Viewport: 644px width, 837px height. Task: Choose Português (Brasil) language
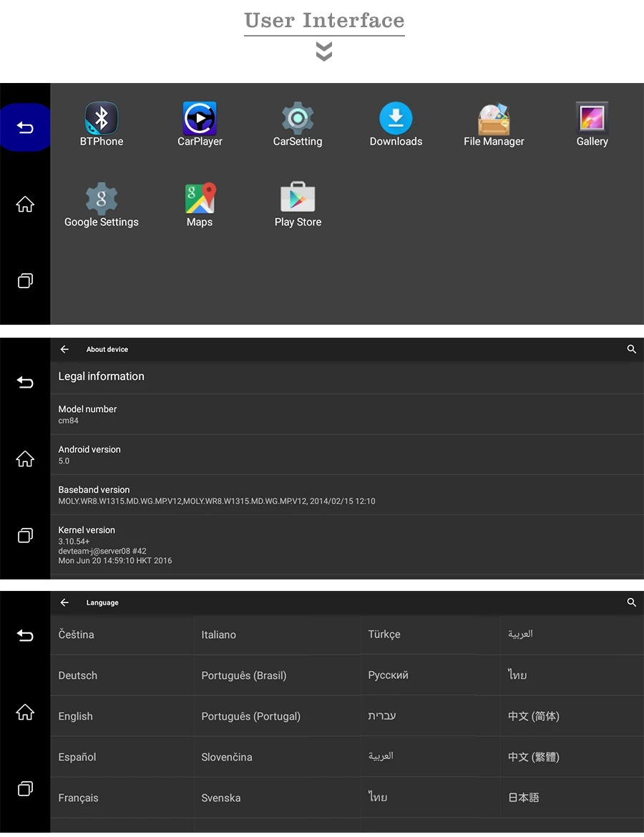click(x=278, y=675)
